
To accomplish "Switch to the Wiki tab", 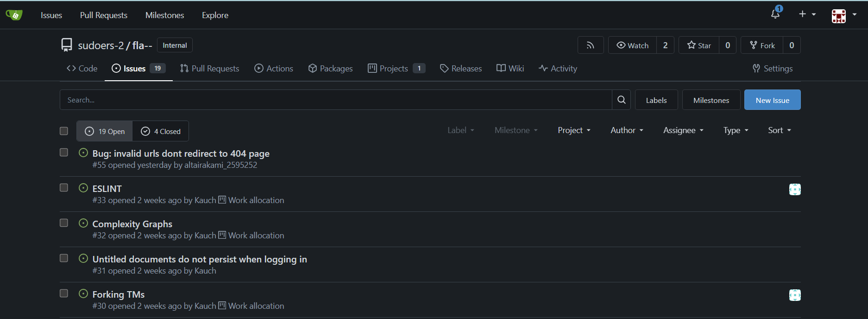I will pyautogui.click(x=510, y=69).
